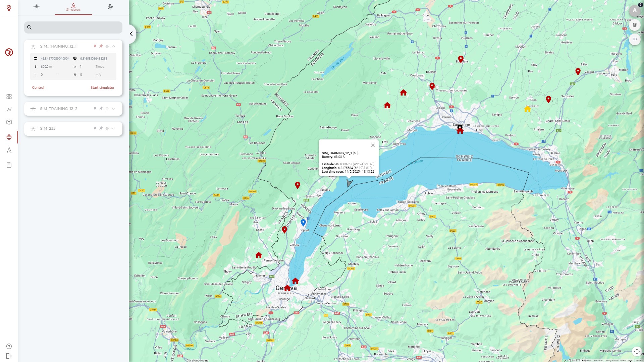644x362 pixels.
Task: Open the lightbulb location icon in sidebar
Action: tap(9, 8)
